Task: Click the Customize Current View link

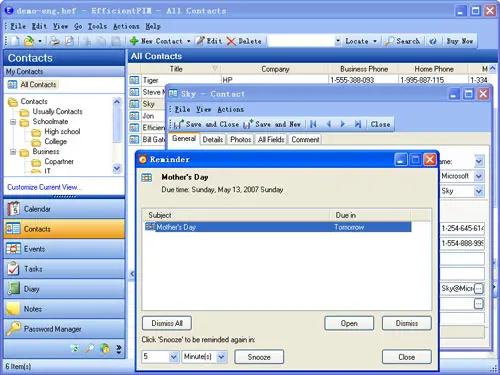Action: [45, 187]
